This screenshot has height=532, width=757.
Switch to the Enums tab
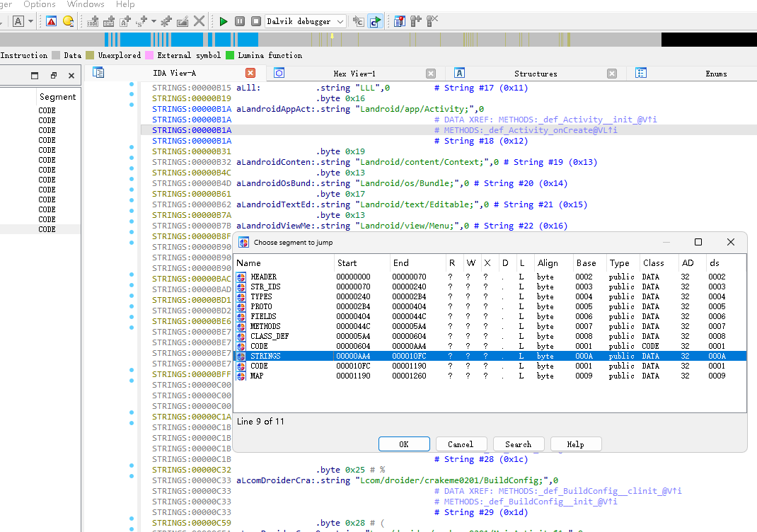(715, 74)
